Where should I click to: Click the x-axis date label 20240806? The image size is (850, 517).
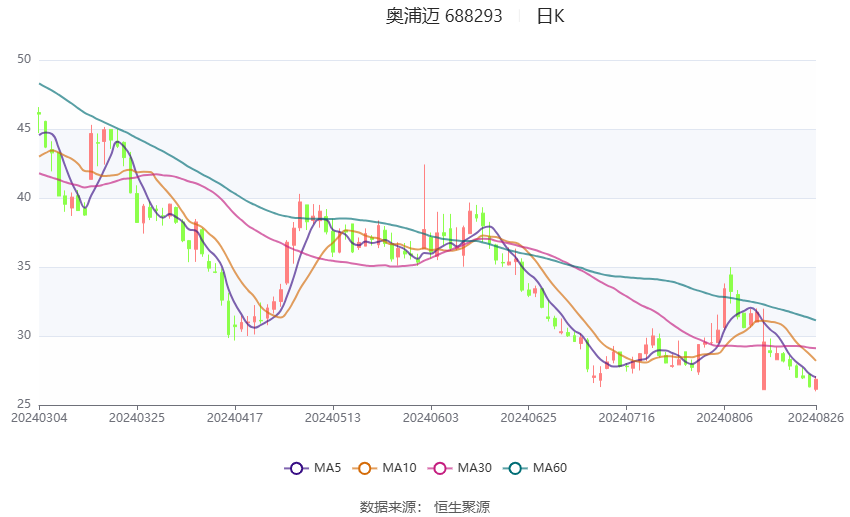pyautogui.click(x=724, y=418)
